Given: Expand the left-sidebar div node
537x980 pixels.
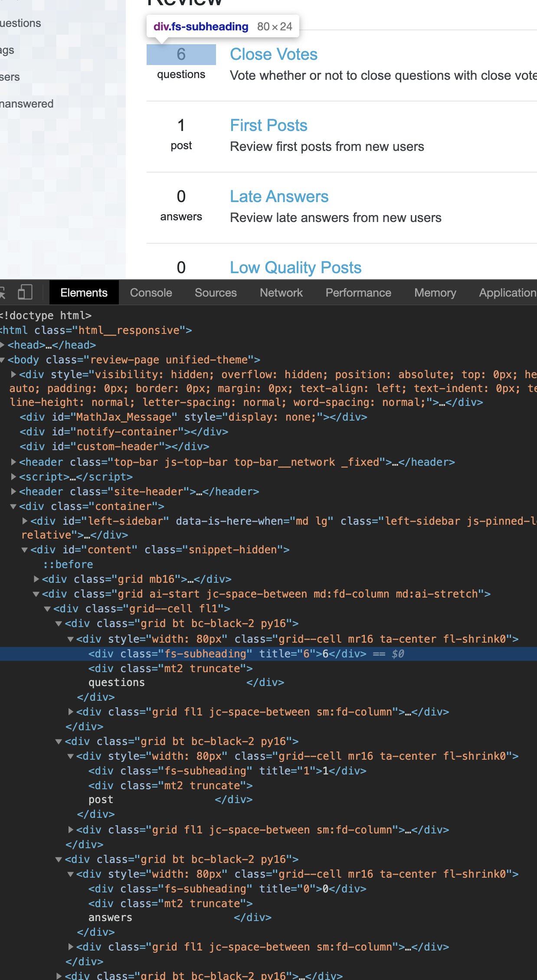Looking at the screenshot, I should (25, 521).
